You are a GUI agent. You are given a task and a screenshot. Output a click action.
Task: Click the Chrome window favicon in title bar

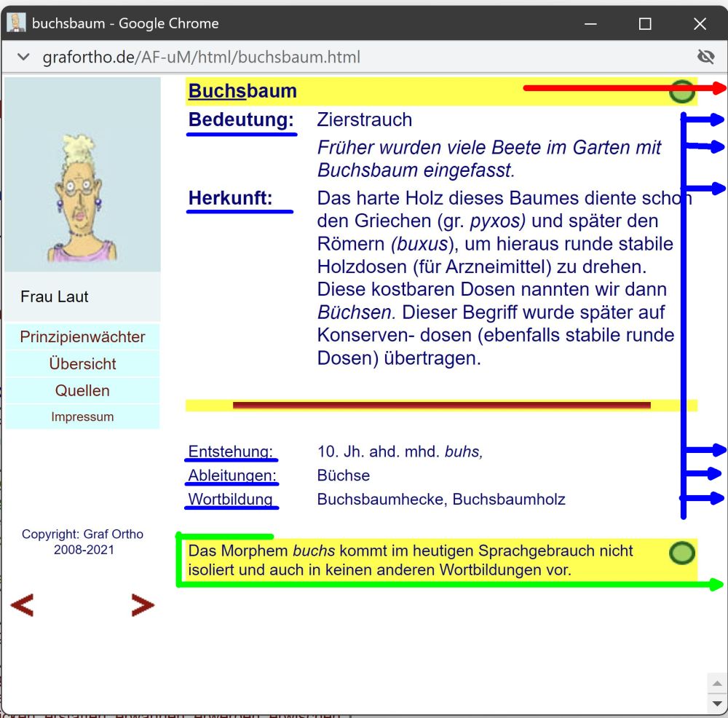16,23
